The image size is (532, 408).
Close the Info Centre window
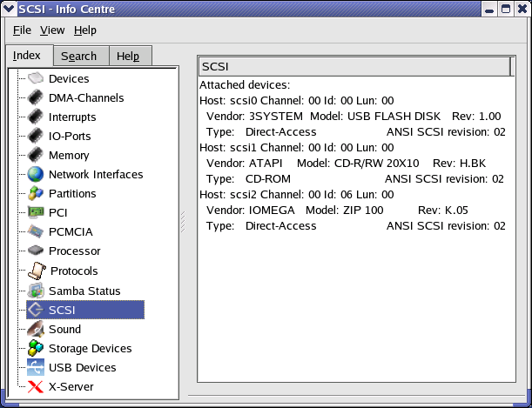pyautogui.click(x=522, y=9)
